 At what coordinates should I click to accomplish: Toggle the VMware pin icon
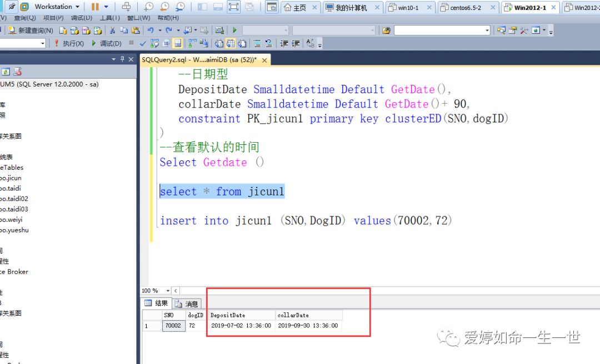pos(12,7)
